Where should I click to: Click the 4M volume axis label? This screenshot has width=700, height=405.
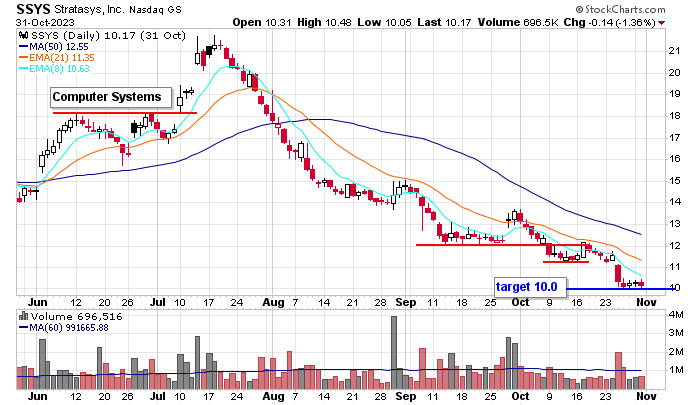pos(675,315)
